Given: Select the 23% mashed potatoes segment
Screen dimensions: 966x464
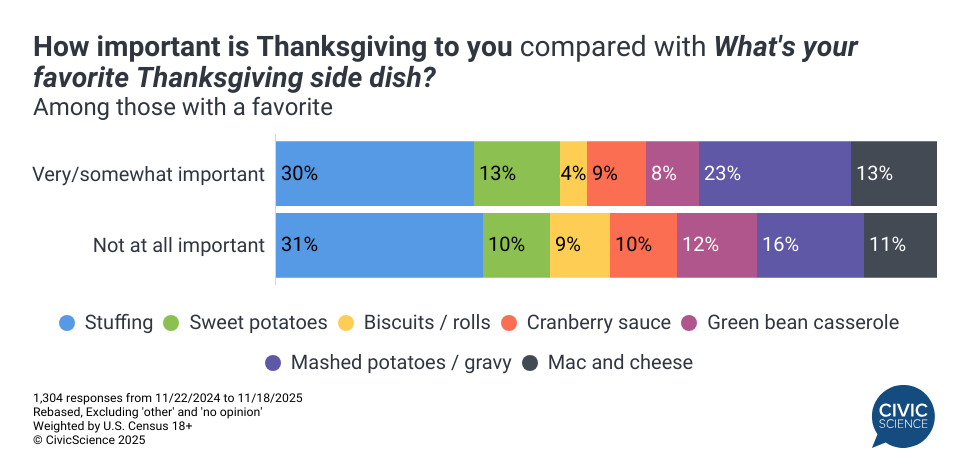Looking at the screenshot, I should (774, 173).
